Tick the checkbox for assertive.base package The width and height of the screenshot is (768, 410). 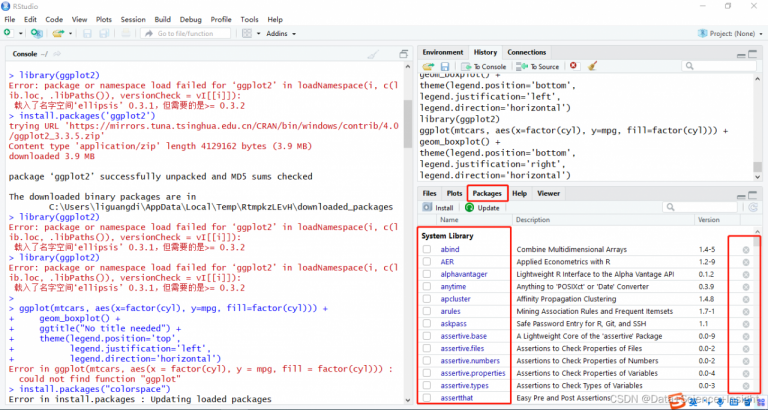pos(427,336)
